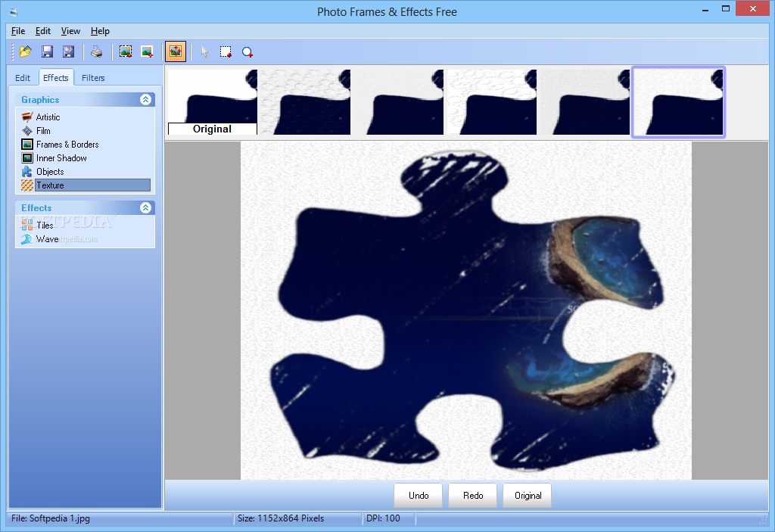Screen dimensions: 775x532
Task: Click the toolbar drag handle grip
Action: [12, 51]
